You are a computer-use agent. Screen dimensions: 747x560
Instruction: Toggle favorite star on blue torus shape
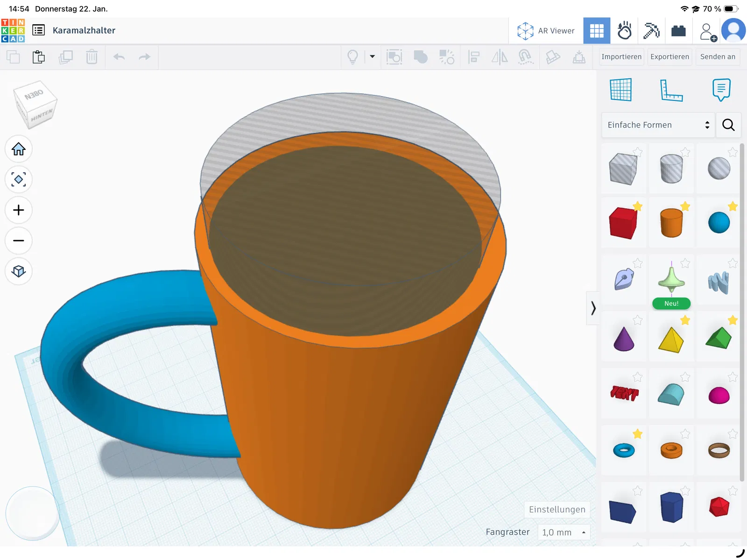click(637, 434)
